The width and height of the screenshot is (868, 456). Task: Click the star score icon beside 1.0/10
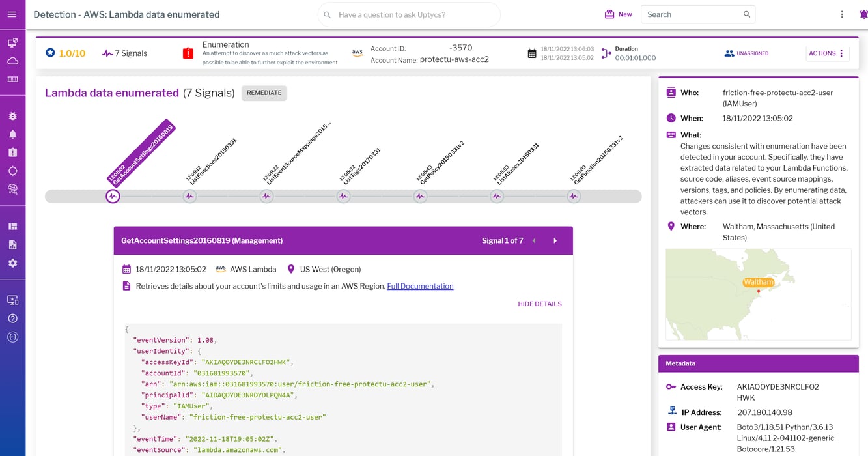tap(50, 53)
